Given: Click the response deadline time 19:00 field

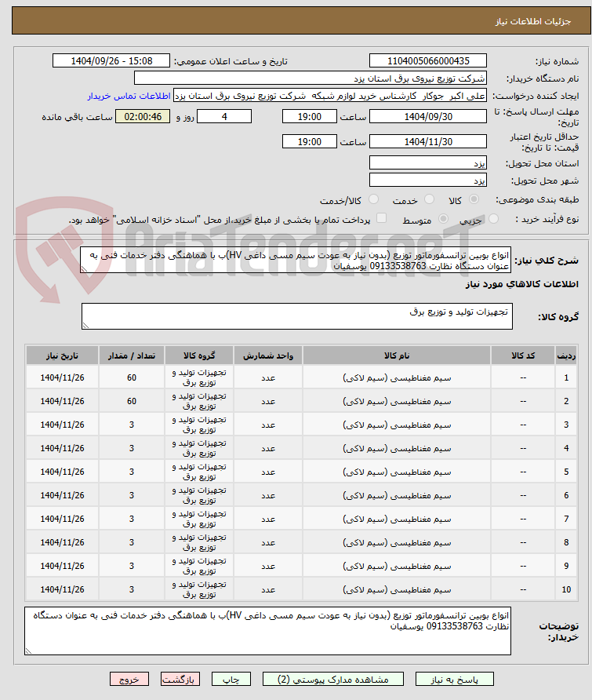Looking at the screenshot, I should click(309, 116).
